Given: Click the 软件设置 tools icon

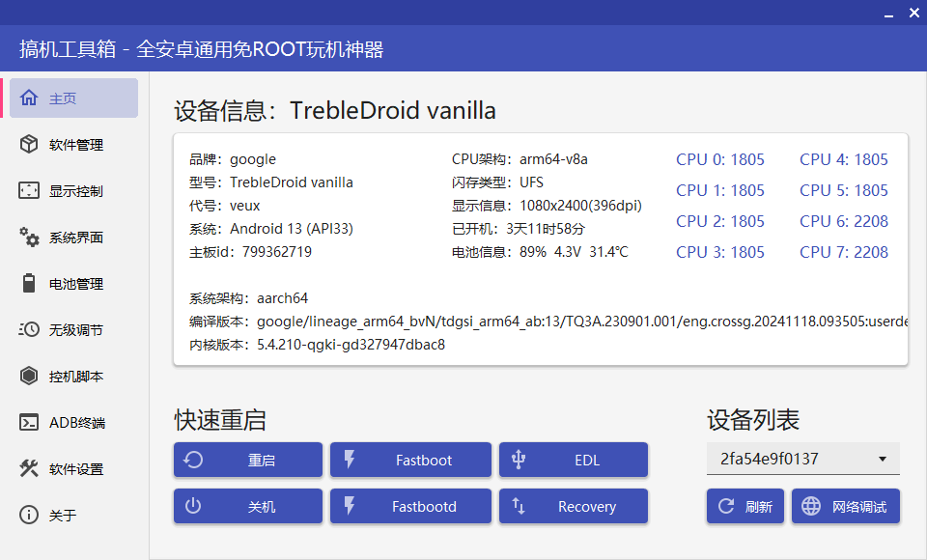Looking at the screenshot, I should tap(29, 468).
